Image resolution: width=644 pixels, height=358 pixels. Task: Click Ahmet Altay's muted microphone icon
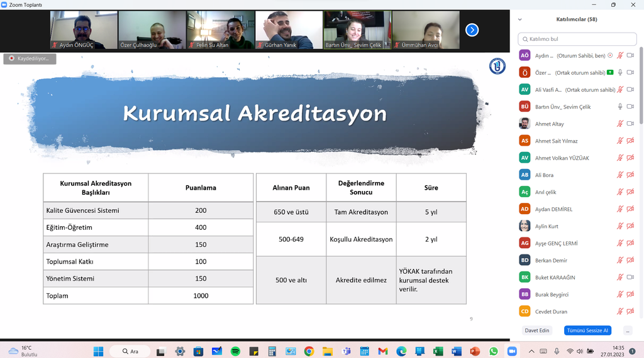(x=620, y=124)
